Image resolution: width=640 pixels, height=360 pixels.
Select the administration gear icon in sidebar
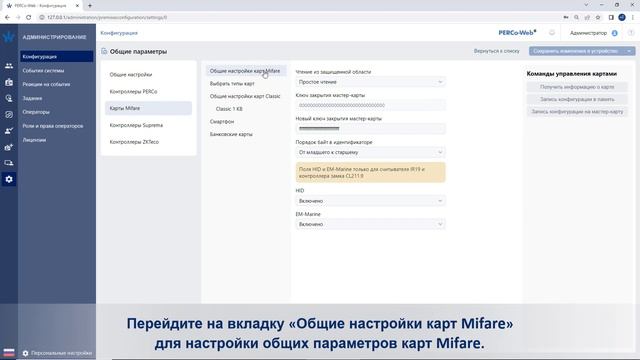9,179
